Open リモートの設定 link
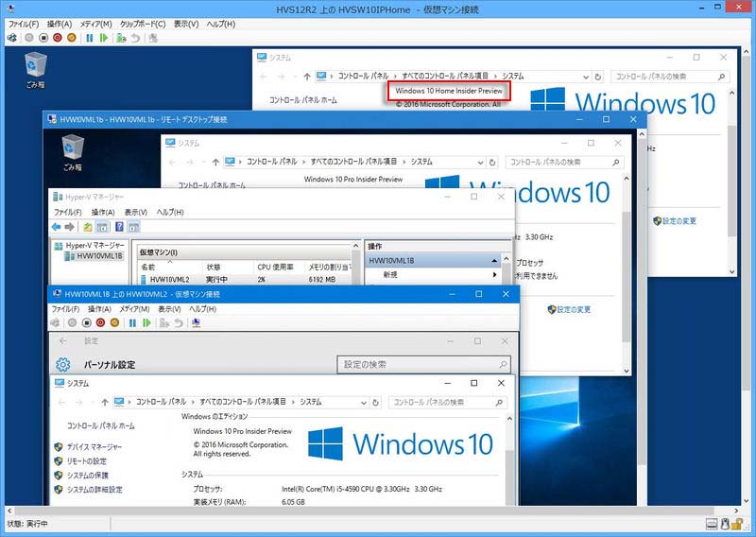This screenshot has height=537, width=756. click(x=86, y=460)
